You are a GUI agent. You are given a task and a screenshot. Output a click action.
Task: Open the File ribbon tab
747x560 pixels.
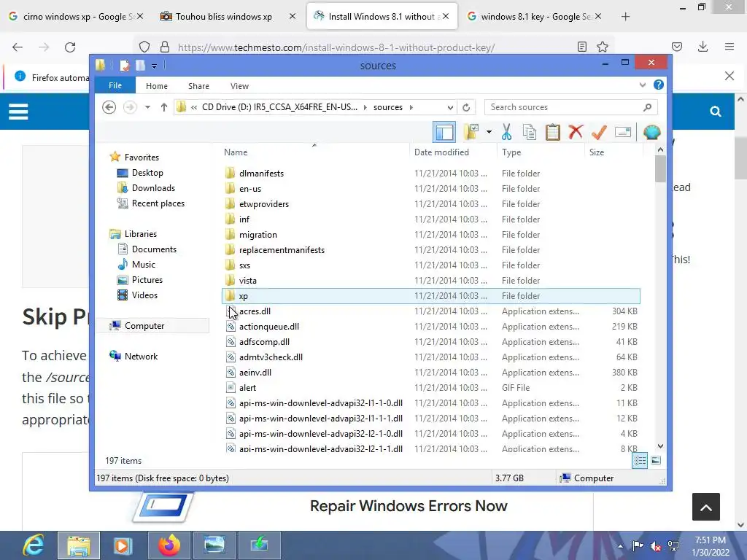[115, 85]
